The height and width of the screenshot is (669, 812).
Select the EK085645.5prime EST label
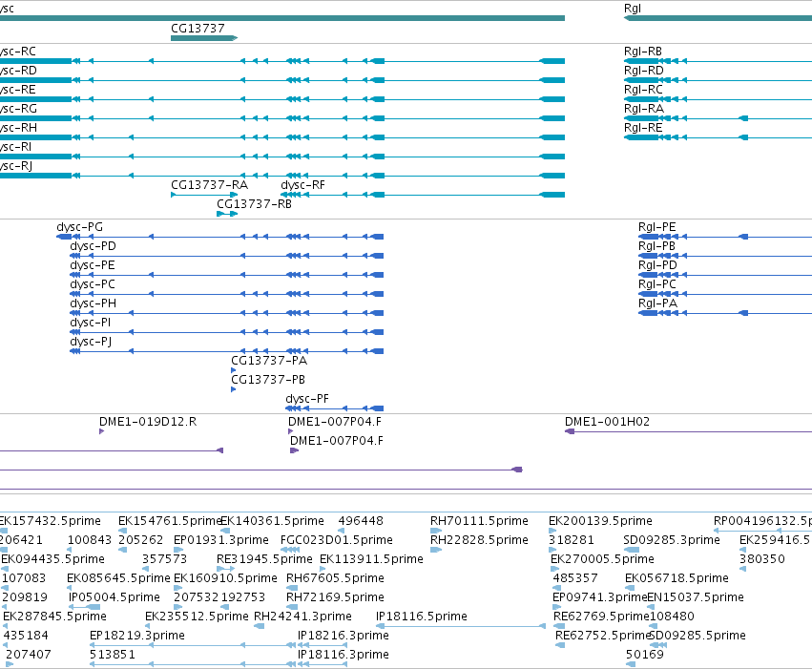(118, 578)
